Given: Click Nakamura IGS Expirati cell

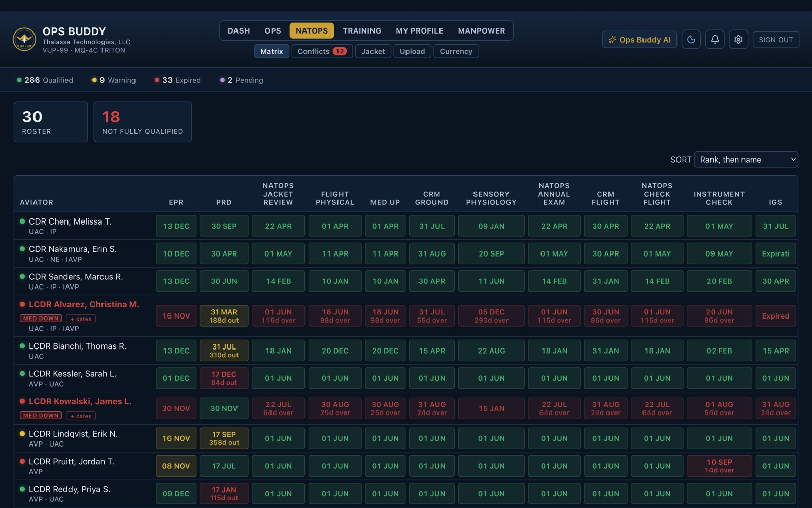Looking at the screenshot, I should [775, 253].
